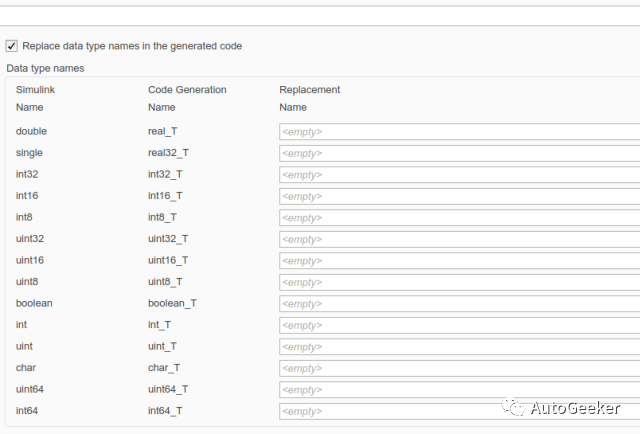Focus replacement field for int_T
640x434 pixels.
pyautogui.click(x=458, y=325)
